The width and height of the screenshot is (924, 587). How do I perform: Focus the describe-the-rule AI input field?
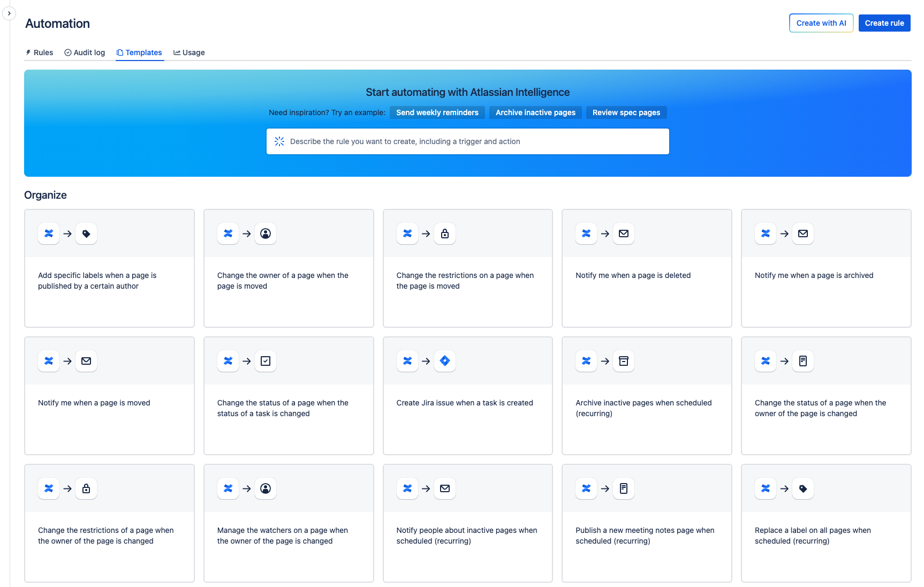point(468,141)
